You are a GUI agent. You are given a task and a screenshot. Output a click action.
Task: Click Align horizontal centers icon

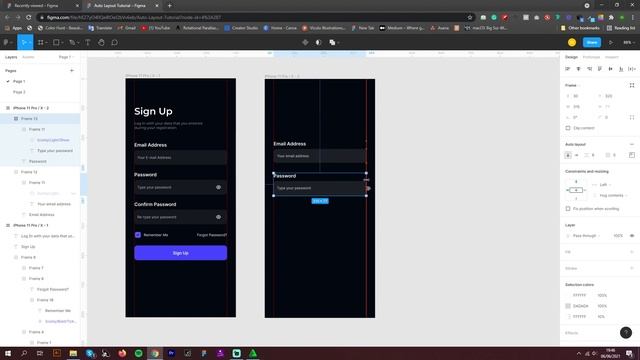coord(578,69)
